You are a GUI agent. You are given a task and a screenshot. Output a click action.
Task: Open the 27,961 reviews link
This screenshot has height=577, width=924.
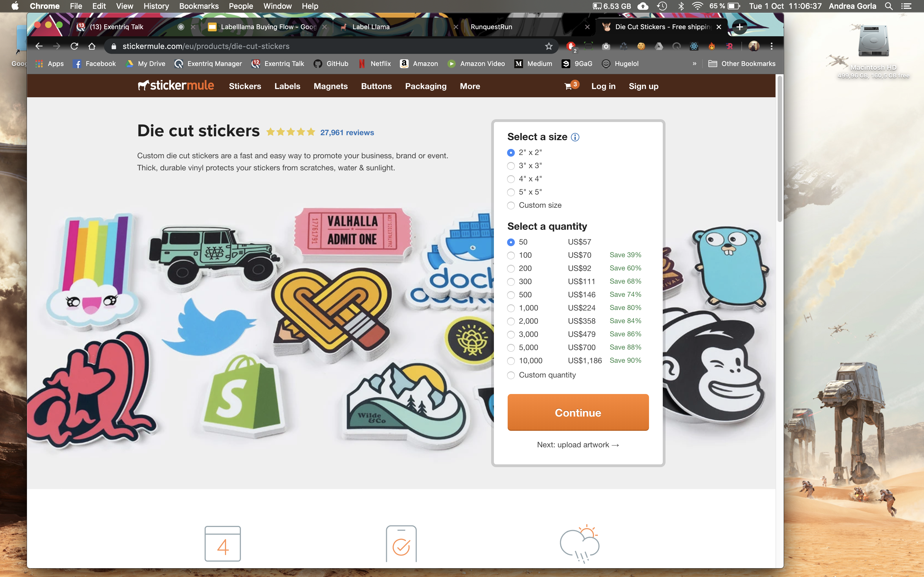347,132
